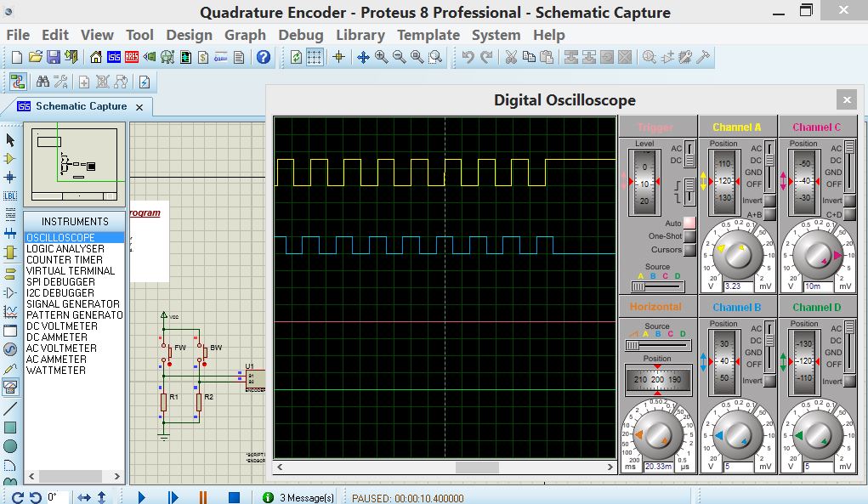The height and width of the screenshot is (504, 868).
Task: Open the ISIS schematic capture icon
Action: pos(114,57)
